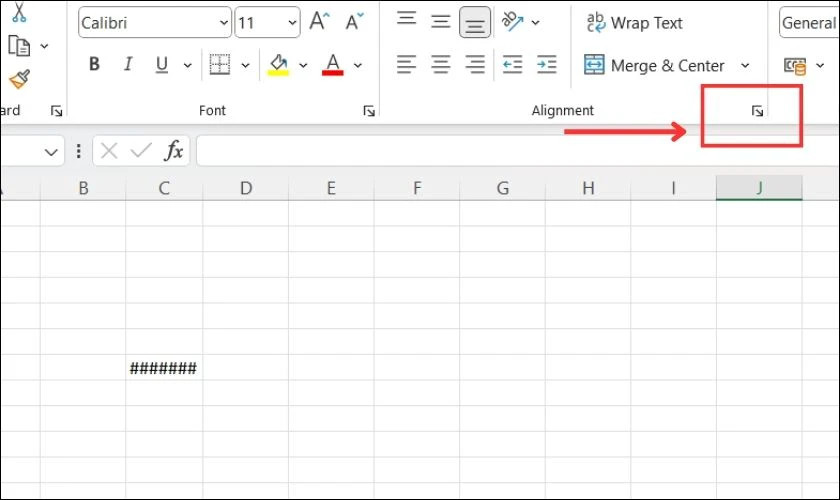
Task: Open Alignment settings dialog launcher
Action: coord(757,111)
